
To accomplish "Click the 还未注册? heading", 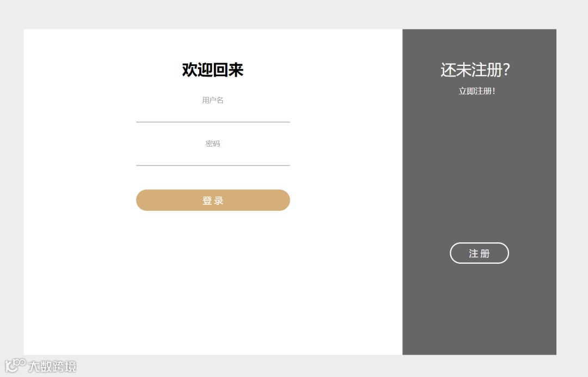I will (475, 70).
